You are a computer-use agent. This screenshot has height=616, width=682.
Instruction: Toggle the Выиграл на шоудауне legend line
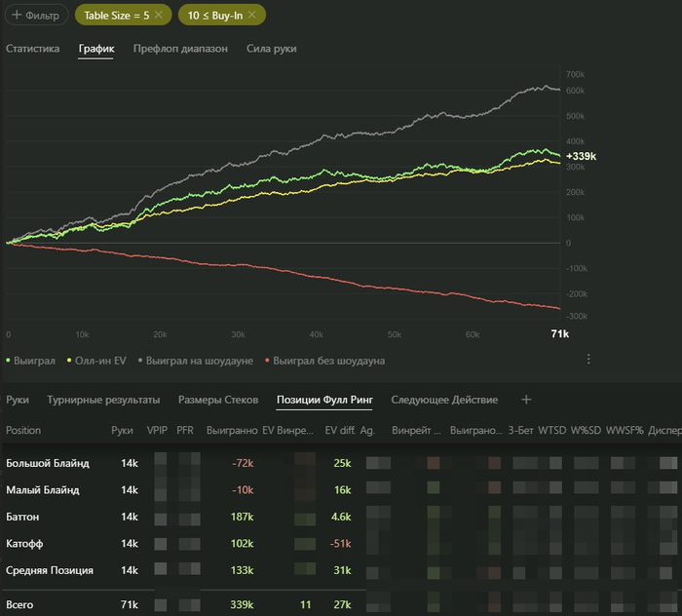pyautogui.click(x=195, y=361)
